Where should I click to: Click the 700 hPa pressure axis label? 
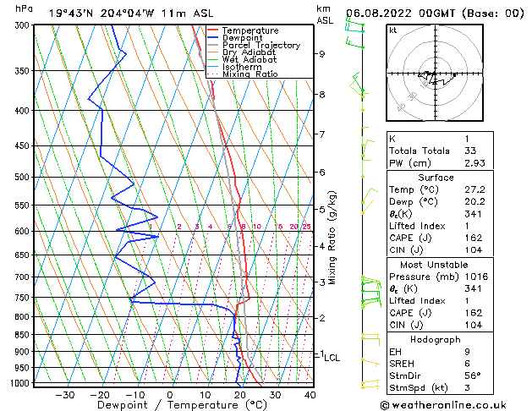(x=24, y=277)
